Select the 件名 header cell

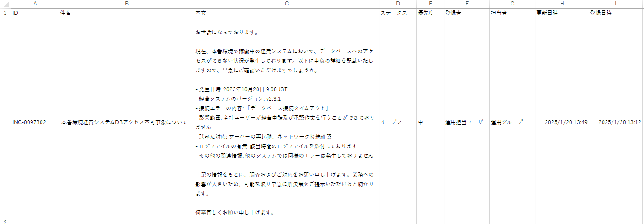(126, 13)
